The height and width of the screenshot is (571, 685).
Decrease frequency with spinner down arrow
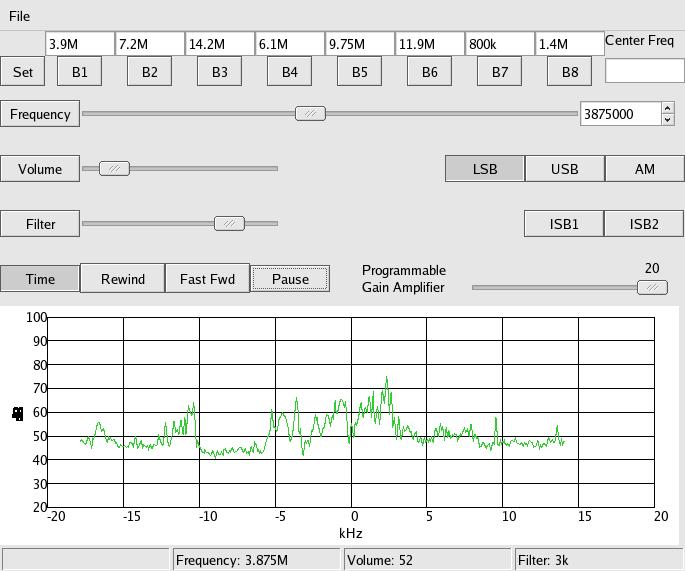point(668,119)
